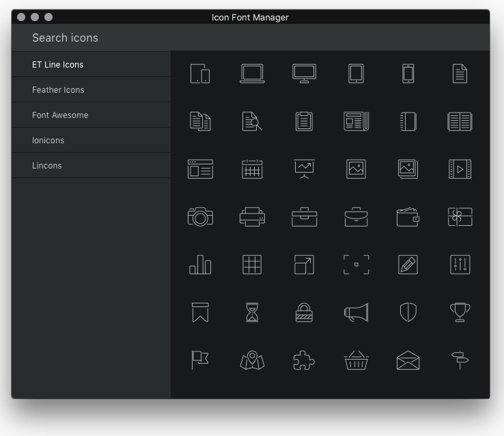Select the map with pin icon

click(x=252, y=360)
